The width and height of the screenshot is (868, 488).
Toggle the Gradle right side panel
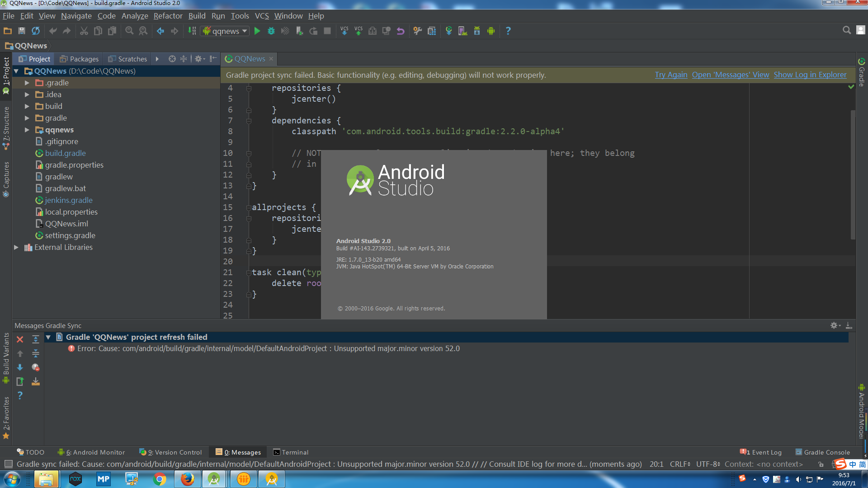tap(862, 72)
